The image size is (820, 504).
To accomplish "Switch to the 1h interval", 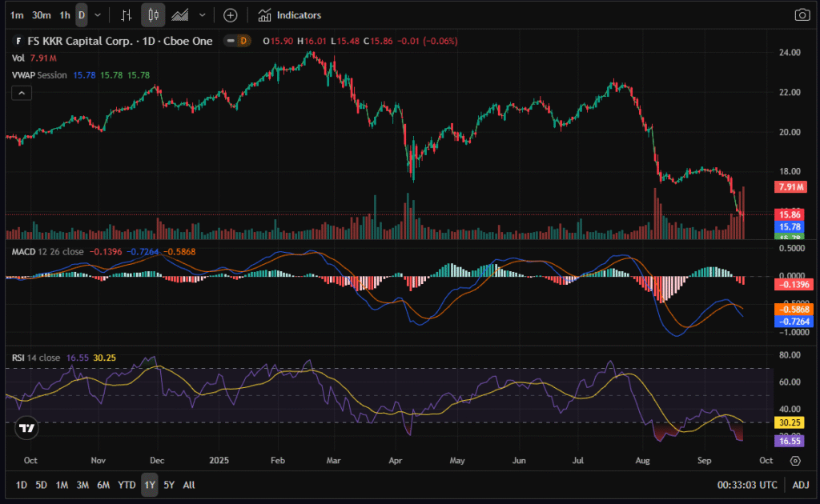I will (65, 15).
